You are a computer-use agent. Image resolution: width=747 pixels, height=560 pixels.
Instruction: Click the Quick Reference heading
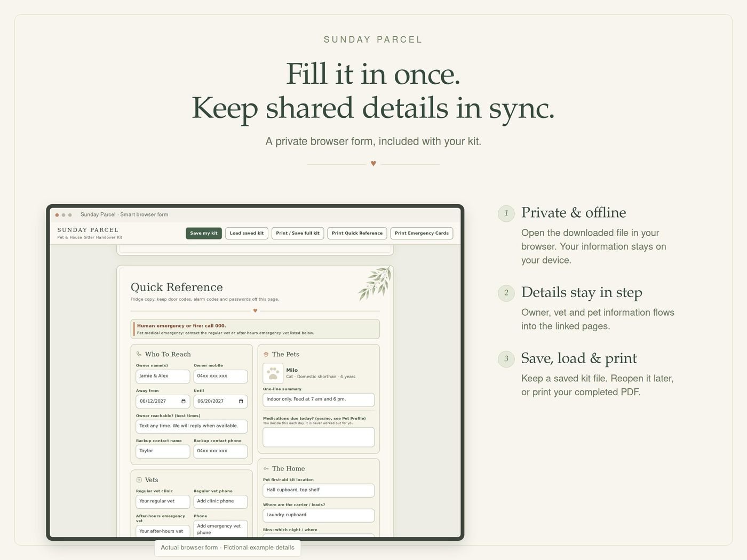point(177,287)
